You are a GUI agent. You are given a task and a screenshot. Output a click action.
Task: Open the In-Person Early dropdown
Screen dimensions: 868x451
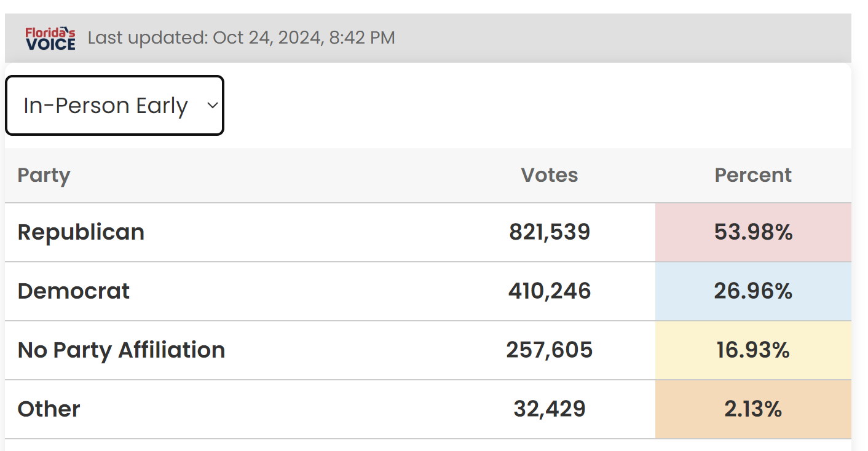tap(114, 106)
